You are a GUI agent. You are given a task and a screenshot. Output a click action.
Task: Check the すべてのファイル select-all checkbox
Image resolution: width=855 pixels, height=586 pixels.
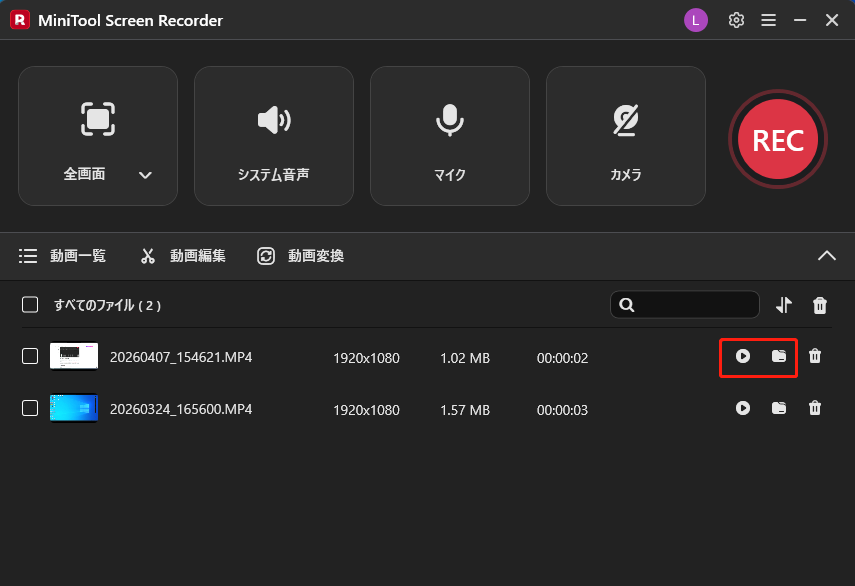click(x=29, y=304)
